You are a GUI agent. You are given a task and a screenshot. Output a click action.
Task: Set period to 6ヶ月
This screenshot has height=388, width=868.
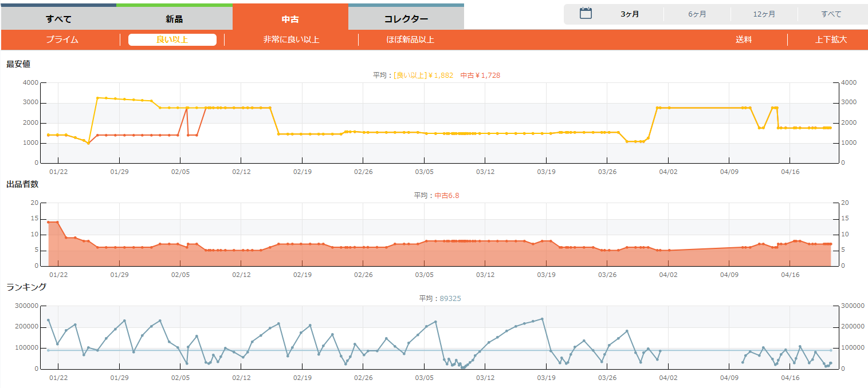(697, 14)
